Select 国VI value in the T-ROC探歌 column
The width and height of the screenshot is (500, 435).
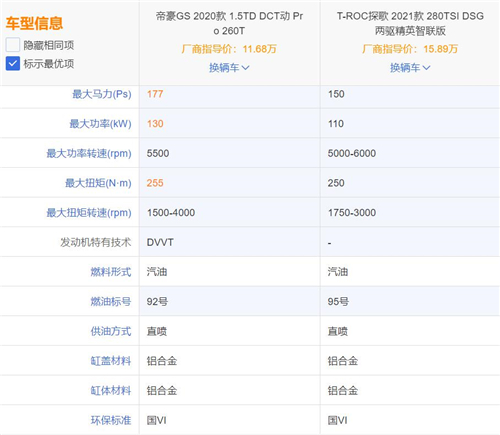click(338, 420)
